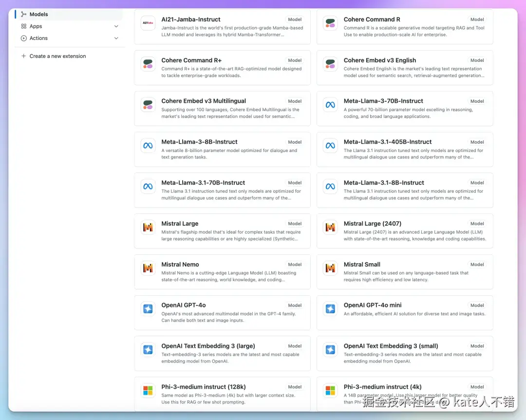The height and width of the screenshot is (420, 526).
Task: Open Phi-3-medium instruct (4k) title
Action: tap(382, 387)
